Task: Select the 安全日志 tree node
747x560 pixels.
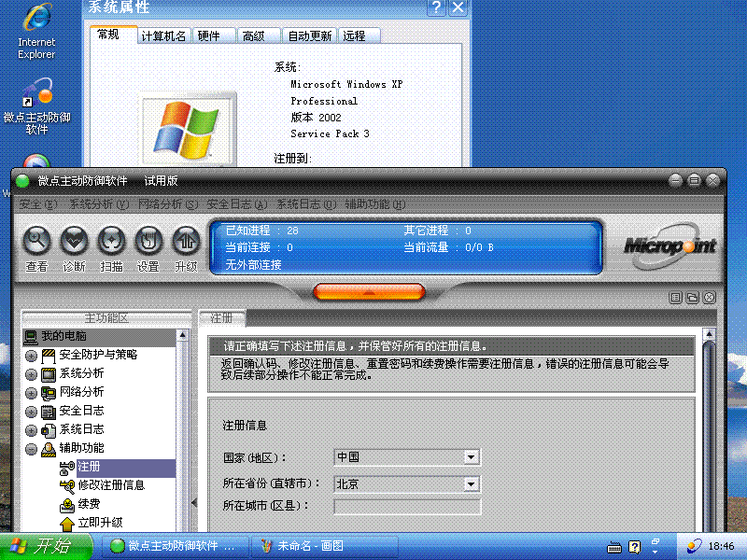Action: (81, 411)
